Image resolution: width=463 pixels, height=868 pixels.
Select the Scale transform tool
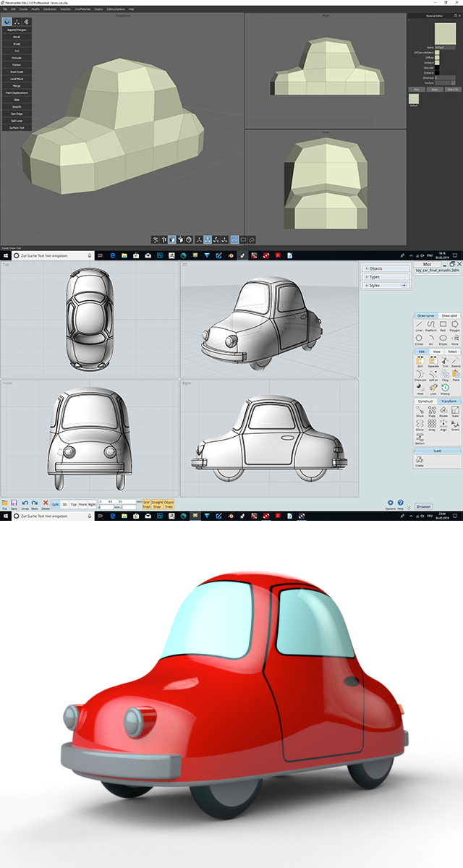(x=455, y=412)
